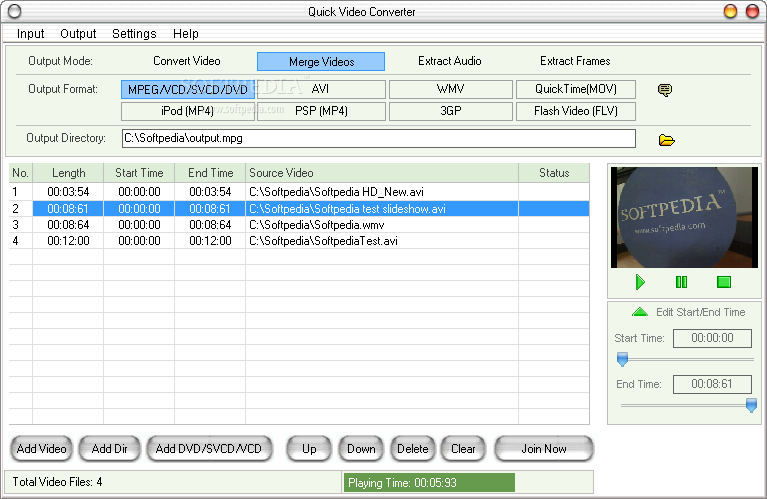Click the Length column header
Screen dimensions: 767x499
68,173
